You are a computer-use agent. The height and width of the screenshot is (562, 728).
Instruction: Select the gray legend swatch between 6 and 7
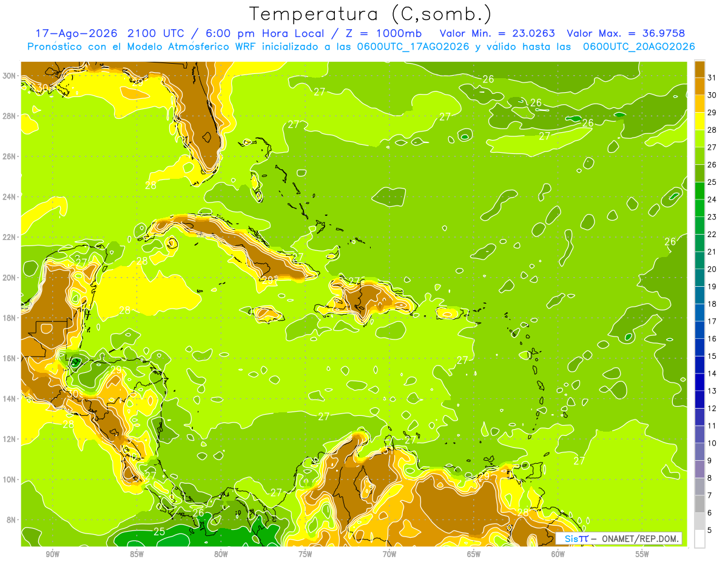pos(699,504)
